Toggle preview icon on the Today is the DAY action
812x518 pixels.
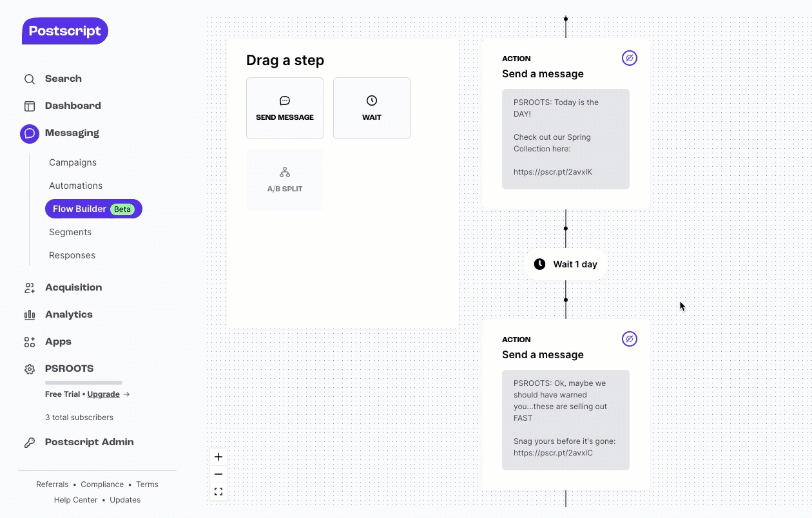coord(630,58)
